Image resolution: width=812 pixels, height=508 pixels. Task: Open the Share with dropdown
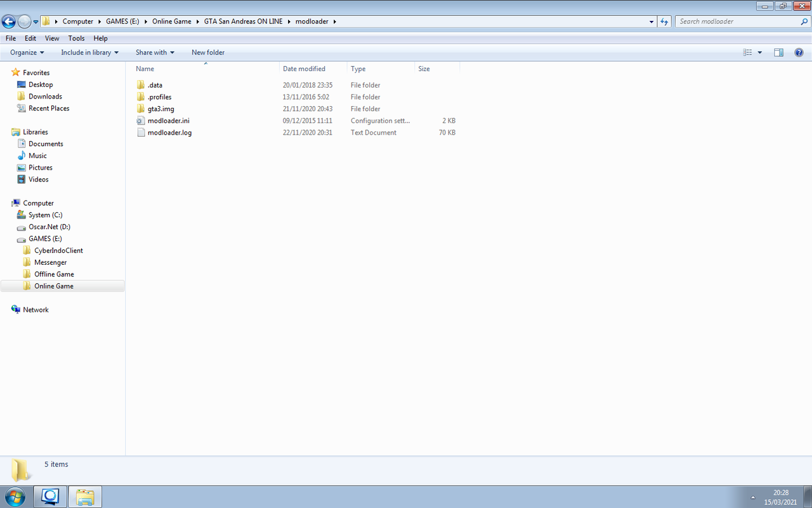coord(155,53)
